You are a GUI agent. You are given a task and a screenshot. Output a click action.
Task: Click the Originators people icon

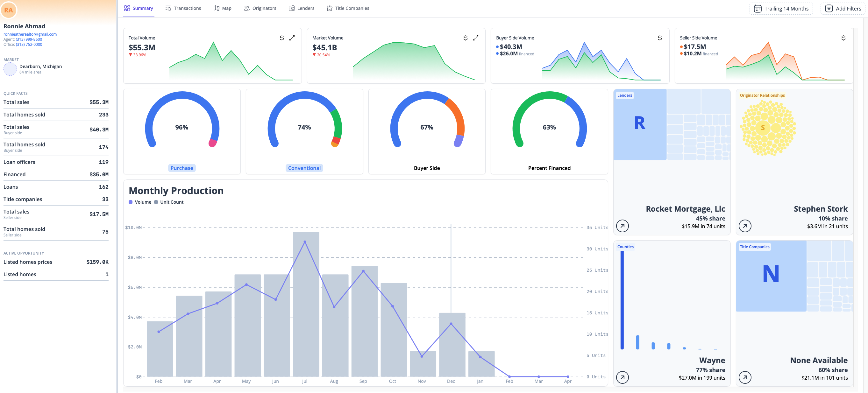point(246,8)
